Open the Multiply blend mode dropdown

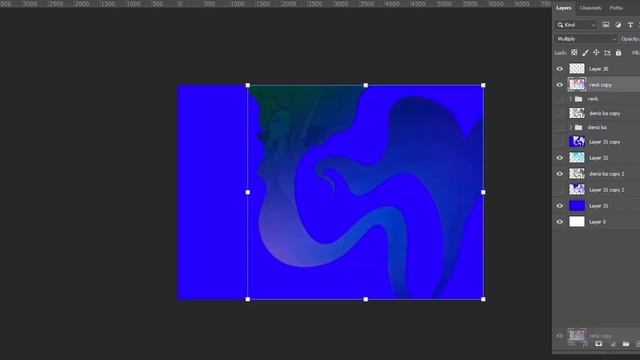pos(586,39)
